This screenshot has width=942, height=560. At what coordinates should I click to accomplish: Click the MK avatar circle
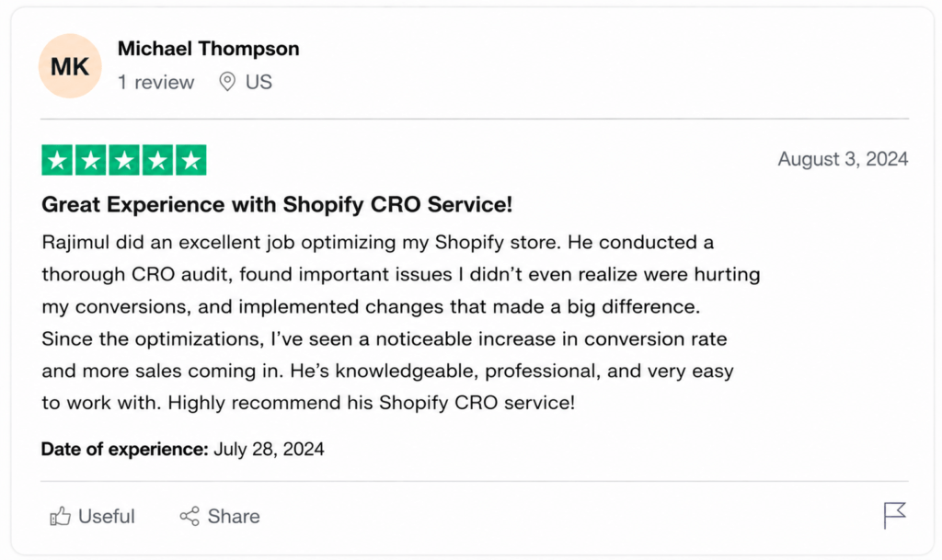pyautogui.click(x=70, y=66)
